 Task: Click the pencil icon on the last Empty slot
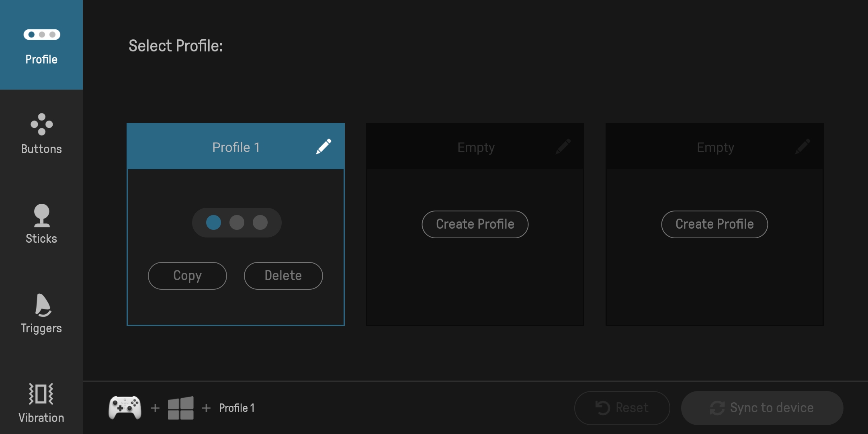click(x=802, y=147)
